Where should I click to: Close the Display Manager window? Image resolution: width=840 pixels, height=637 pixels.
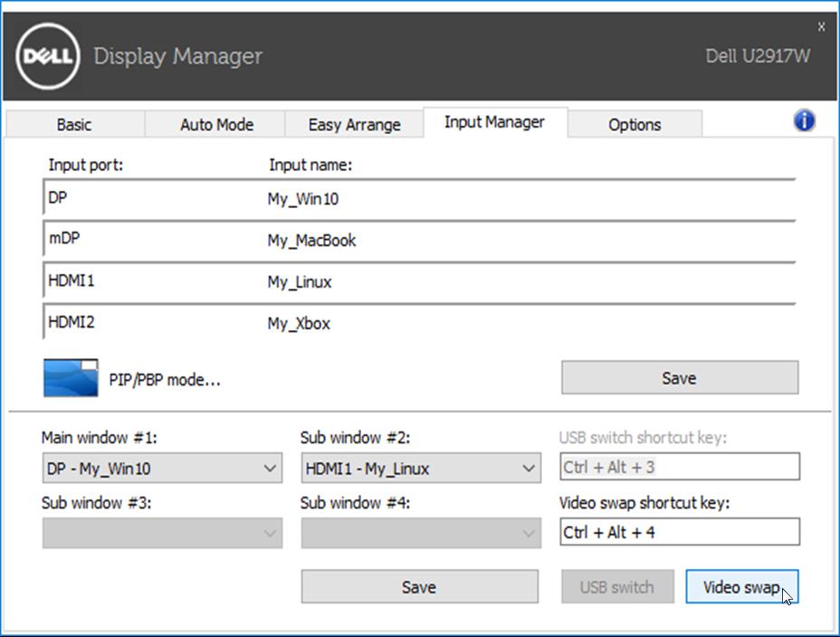tap(821, 26)
